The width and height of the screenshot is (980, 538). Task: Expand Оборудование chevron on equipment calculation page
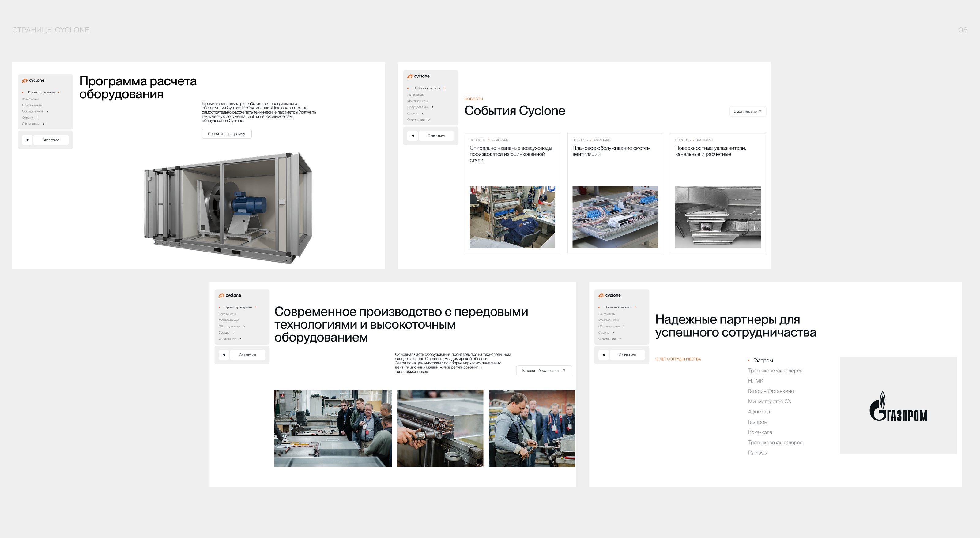coord(47,111)
